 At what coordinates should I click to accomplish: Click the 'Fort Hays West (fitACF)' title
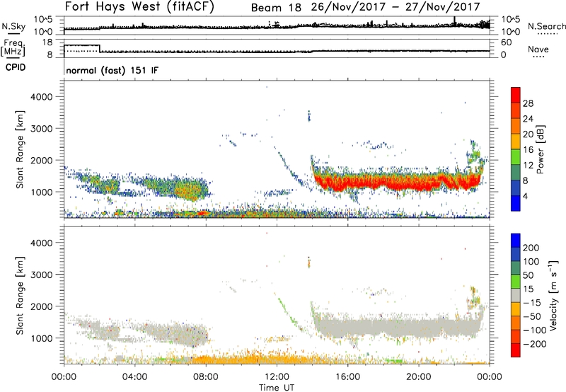pyautogui.click(x=139, y=6)
